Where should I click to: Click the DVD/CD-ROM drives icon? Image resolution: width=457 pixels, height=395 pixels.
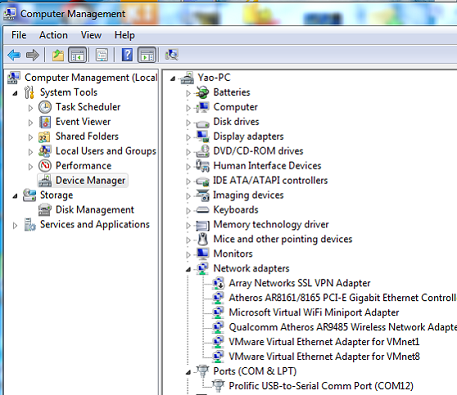click(x=202, y=151)
